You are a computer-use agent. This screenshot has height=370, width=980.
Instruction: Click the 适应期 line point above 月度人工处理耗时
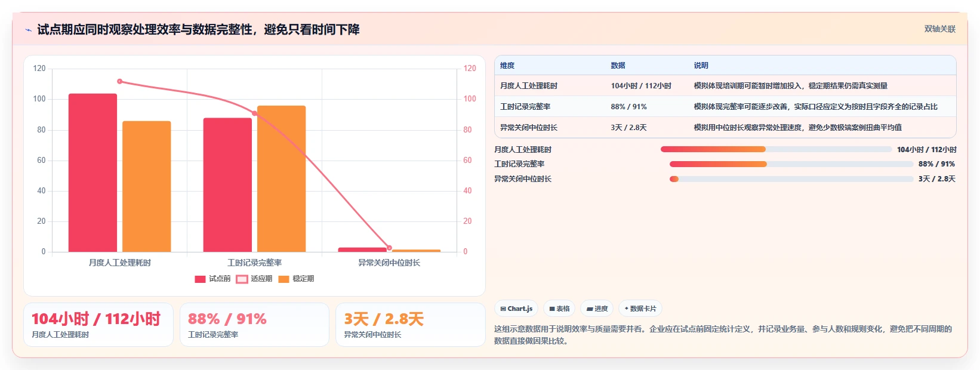click(120, 81)
